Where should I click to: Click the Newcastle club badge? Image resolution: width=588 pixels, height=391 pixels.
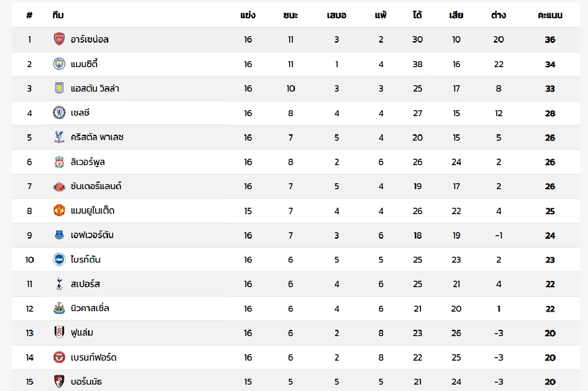click(59, 309)
